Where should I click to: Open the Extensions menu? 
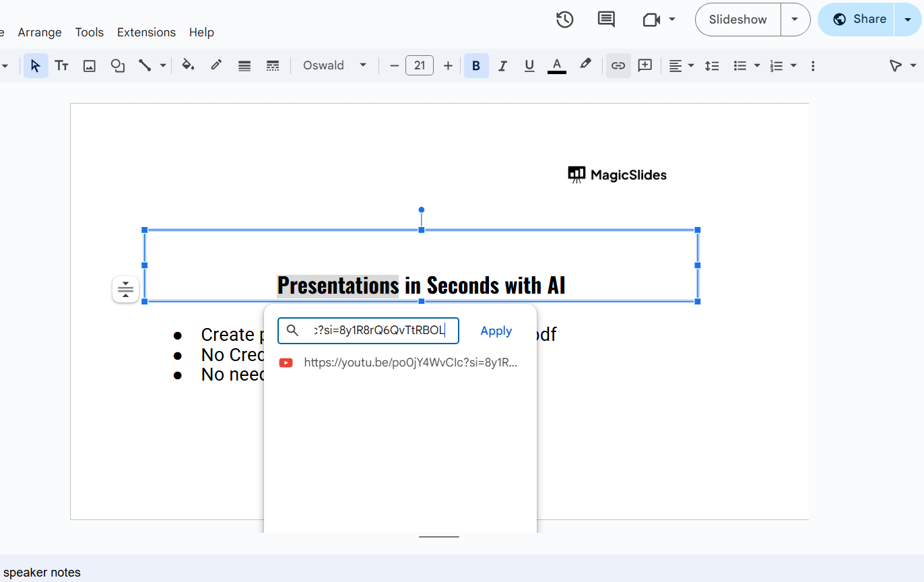tap(146, 32)
